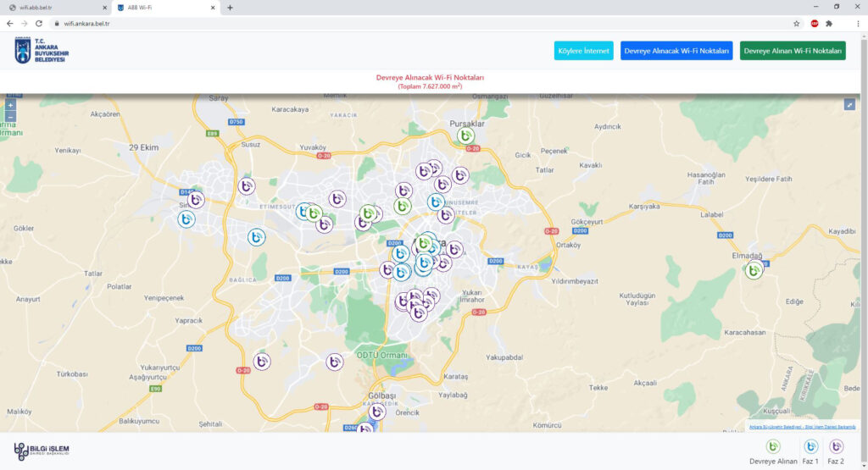Click the Bilgi İşlem logo in footer
The width and height of the screenshot is (868, 470).
pos(41,451)
